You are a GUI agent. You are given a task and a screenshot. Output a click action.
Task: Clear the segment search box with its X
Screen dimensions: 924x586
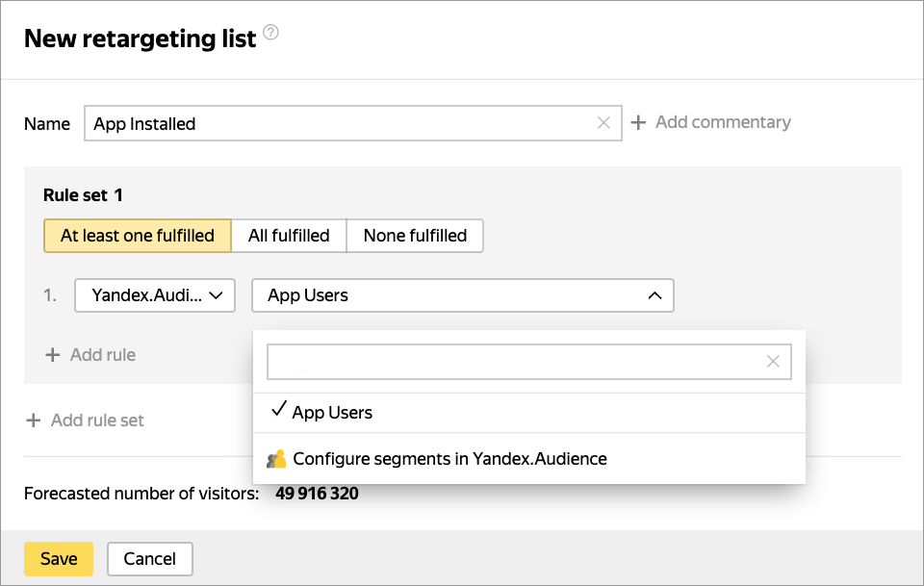coord(773,362)
